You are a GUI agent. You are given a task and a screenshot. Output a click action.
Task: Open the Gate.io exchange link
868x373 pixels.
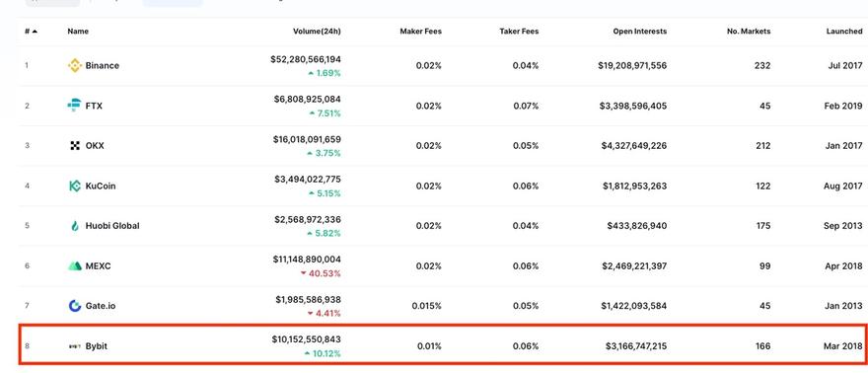101,306
